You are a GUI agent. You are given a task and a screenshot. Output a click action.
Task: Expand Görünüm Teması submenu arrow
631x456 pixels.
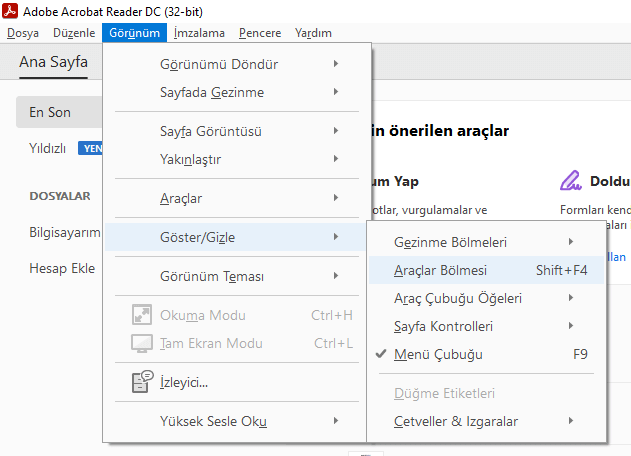point(336,276)
